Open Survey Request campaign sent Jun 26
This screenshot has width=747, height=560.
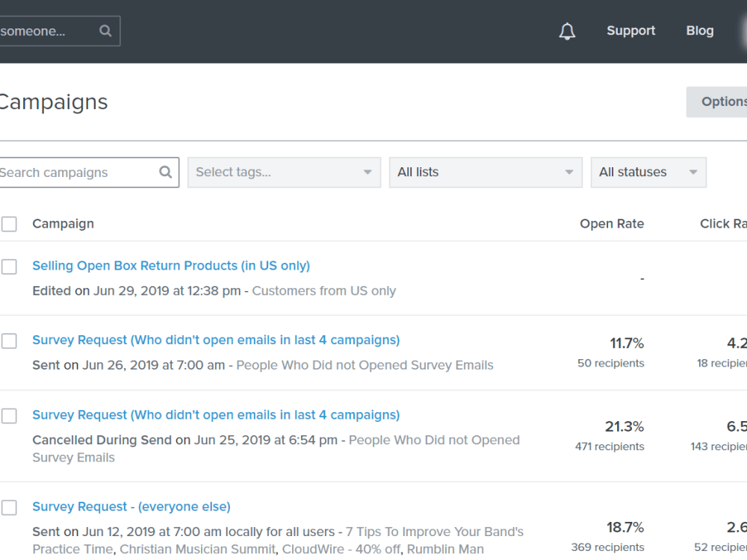point(216,340)
